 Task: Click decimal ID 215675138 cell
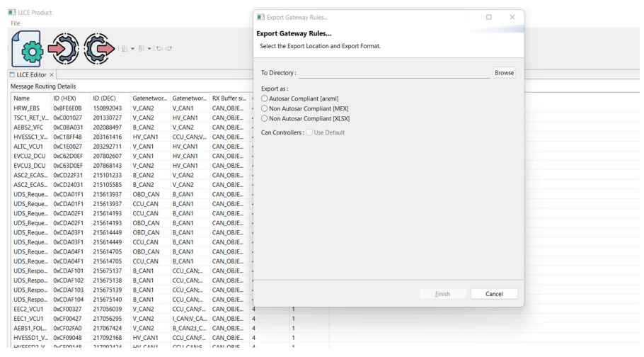pyautogui.click(x=107, y=280)
